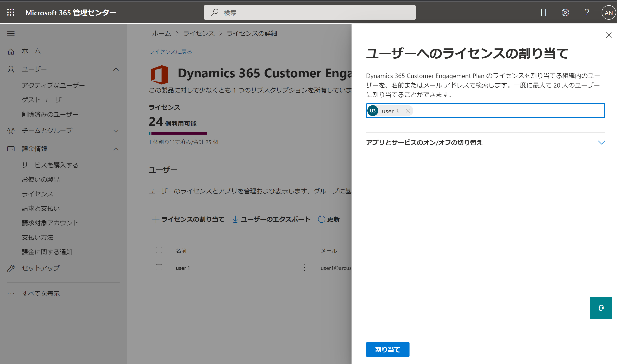Viewport: 617px width, 364px height.
Task: Click user 1 name in table
Action: [183, 268]
